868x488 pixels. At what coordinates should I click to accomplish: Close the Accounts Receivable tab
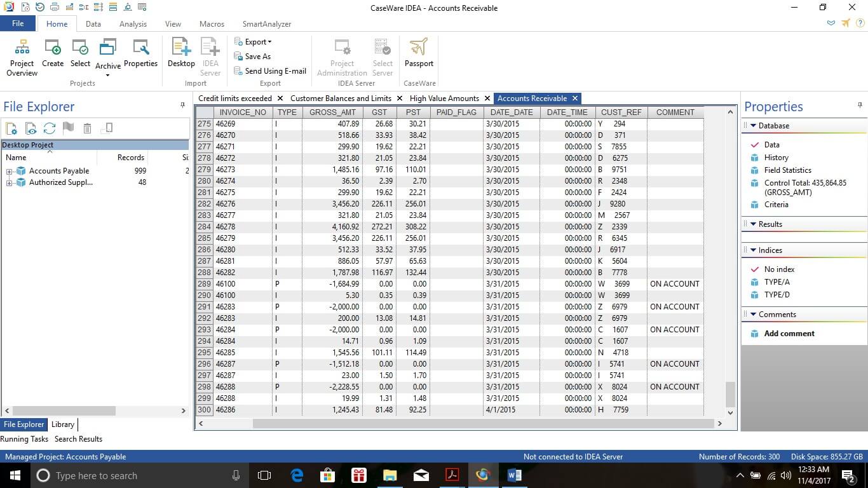click(x=574, y=98)
